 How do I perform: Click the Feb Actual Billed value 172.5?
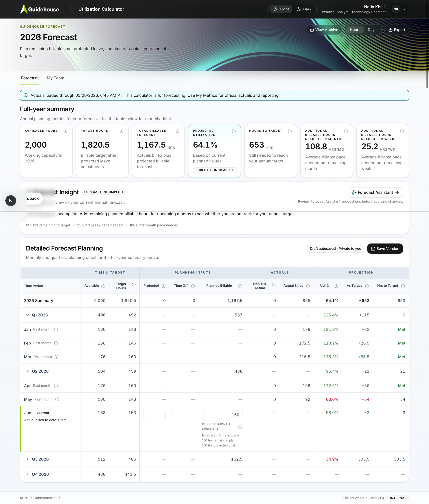pyautogui.click(x=304, y=343)
